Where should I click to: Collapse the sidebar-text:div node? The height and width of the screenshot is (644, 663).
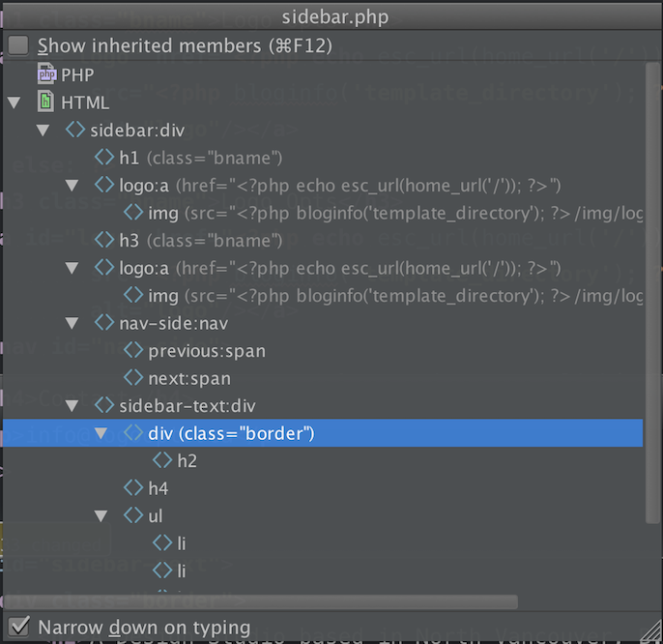coord(72,406)
